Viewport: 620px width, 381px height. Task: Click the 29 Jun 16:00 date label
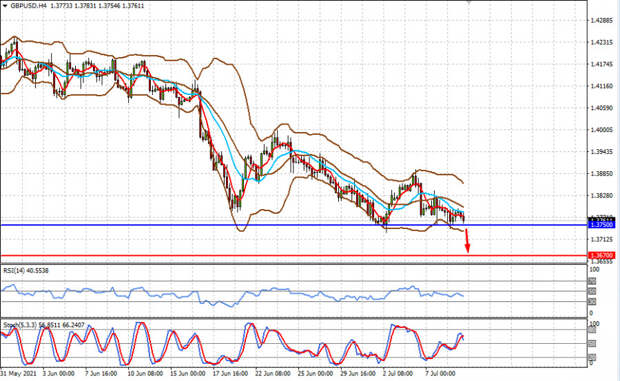click(358, 373)
